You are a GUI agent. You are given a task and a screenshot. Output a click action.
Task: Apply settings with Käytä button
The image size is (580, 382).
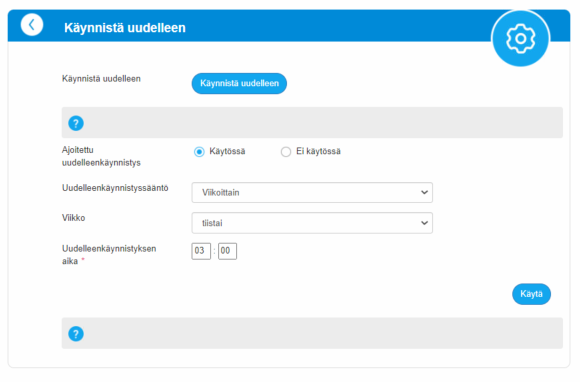(531, 294)
